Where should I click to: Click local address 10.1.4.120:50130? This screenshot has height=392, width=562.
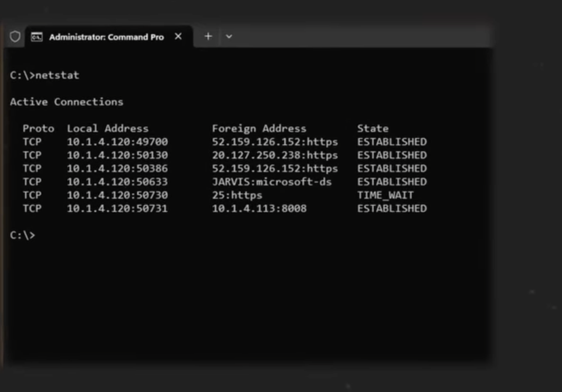tap(117, 155)
